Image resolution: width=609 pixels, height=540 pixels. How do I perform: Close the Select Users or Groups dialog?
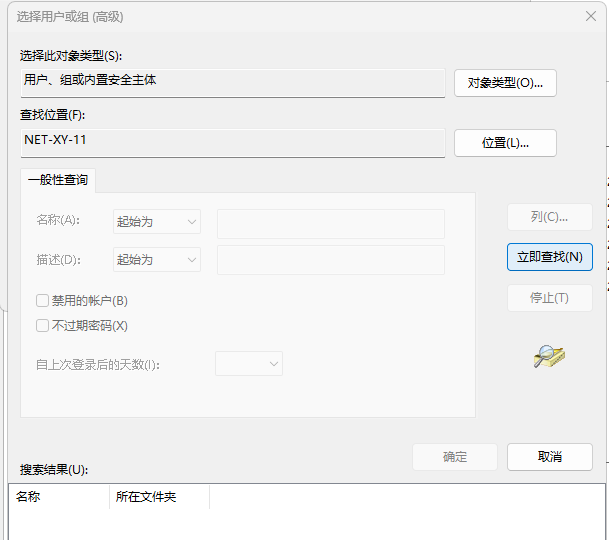(x=590, y=17)
